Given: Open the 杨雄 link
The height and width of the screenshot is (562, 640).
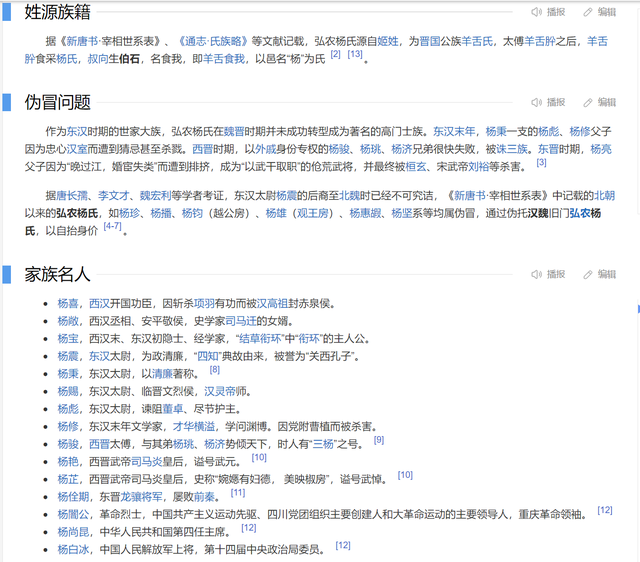Looking at the screenshot, I should 276,213.
